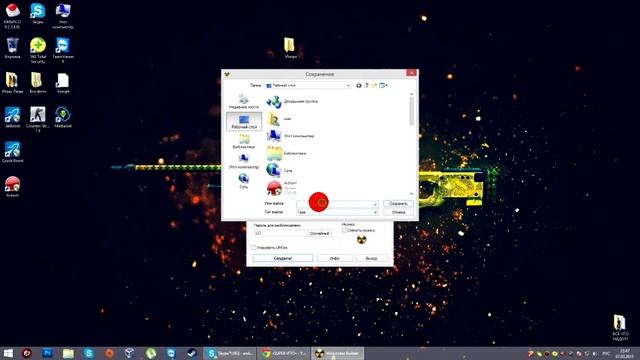Select Этот компьютер in the file list
Viewport: 640px width, 360px height.
290,136
